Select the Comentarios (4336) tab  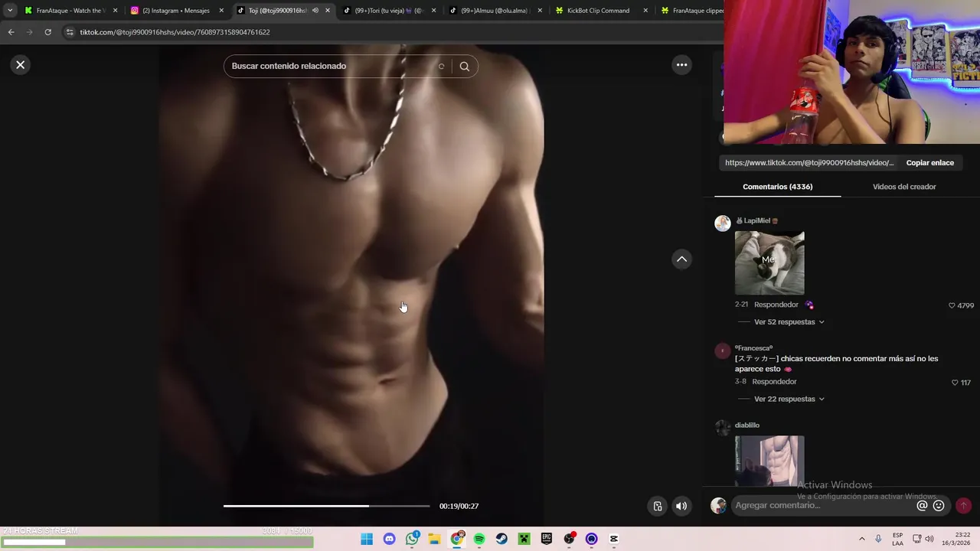point(778,187)
